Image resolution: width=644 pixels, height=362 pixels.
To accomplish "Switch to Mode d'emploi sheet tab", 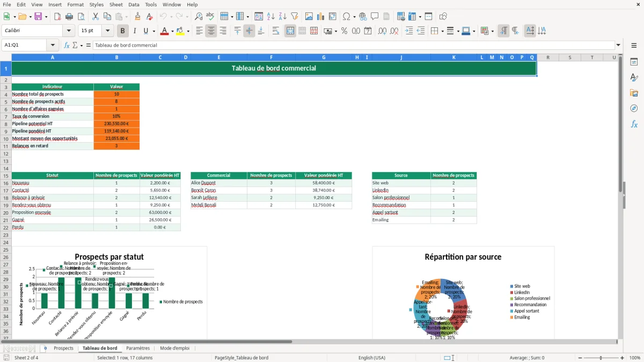I will click(175, 348).
